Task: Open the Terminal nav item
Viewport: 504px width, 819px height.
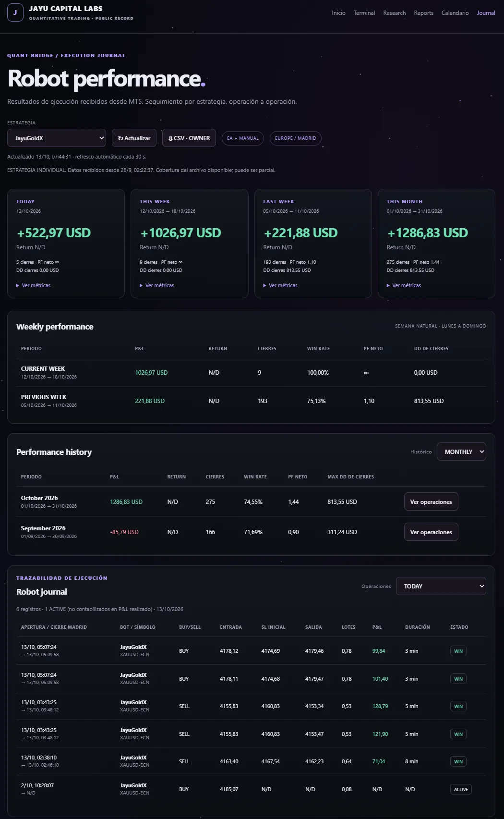Action: pyautogui.click(x=364, y=13)
